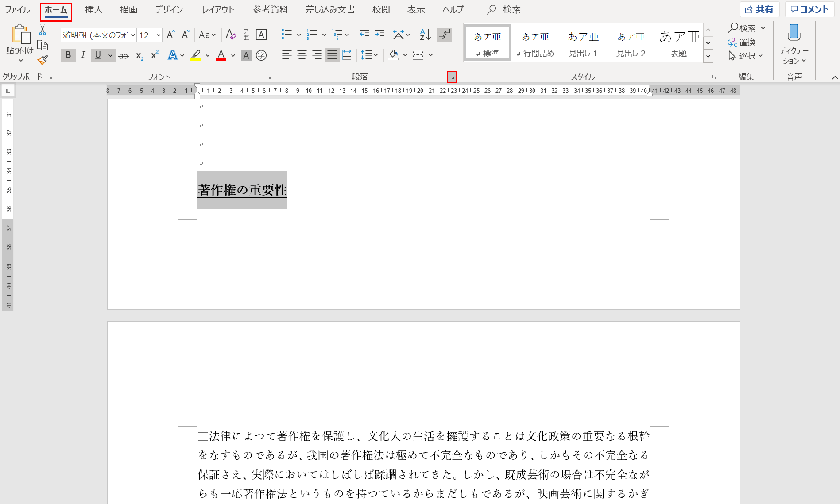Select the Format Painter brush icon
Image resolution: width=840 pixels, height=504 pixels.
click(x=43, y=60)
